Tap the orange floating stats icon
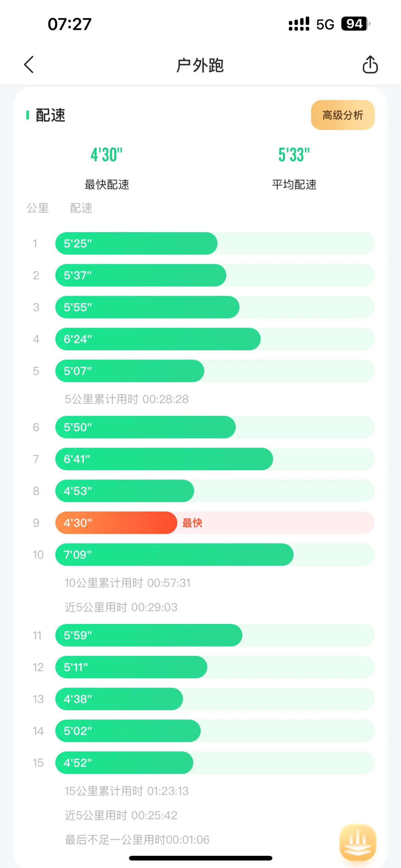The width and height of the screenshot is (401, 868). [358, 842]
